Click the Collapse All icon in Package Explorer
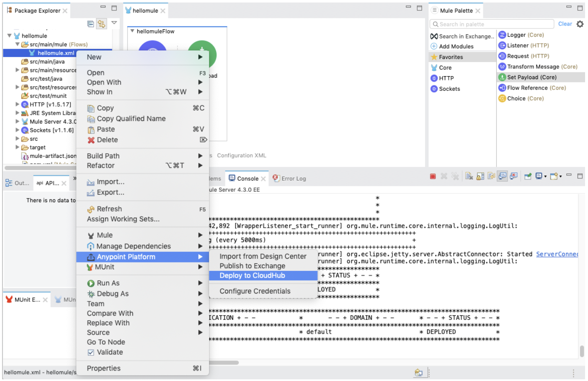The image size is (588, 381). (x=90, y=24)
